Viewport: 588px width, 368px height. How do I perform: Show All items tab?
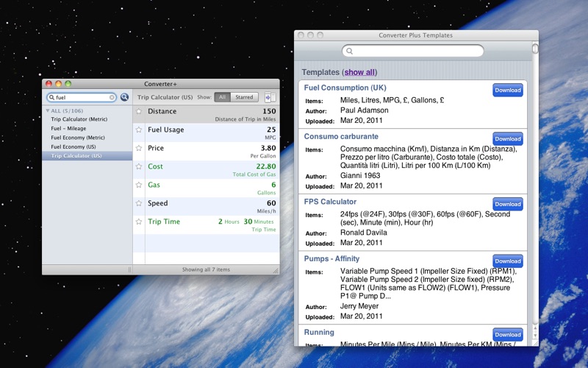point(223,97)
